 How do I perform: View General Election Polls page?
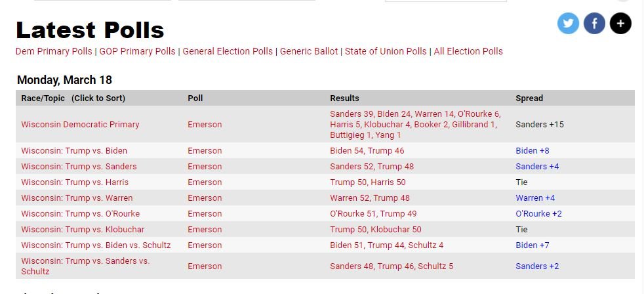tap(228, 51)
